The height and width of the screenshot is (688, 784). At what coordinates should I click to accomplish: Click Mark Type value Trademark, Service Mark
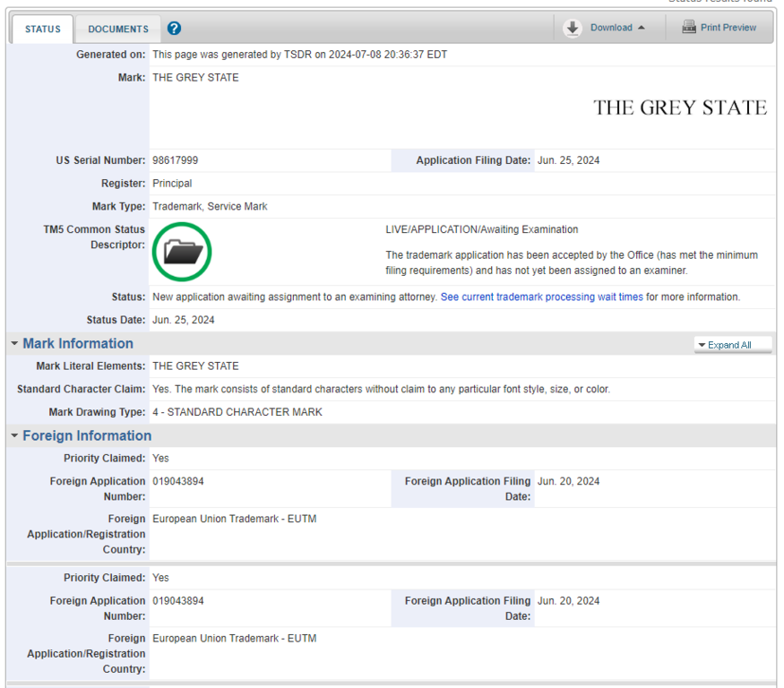pos(210,207)
